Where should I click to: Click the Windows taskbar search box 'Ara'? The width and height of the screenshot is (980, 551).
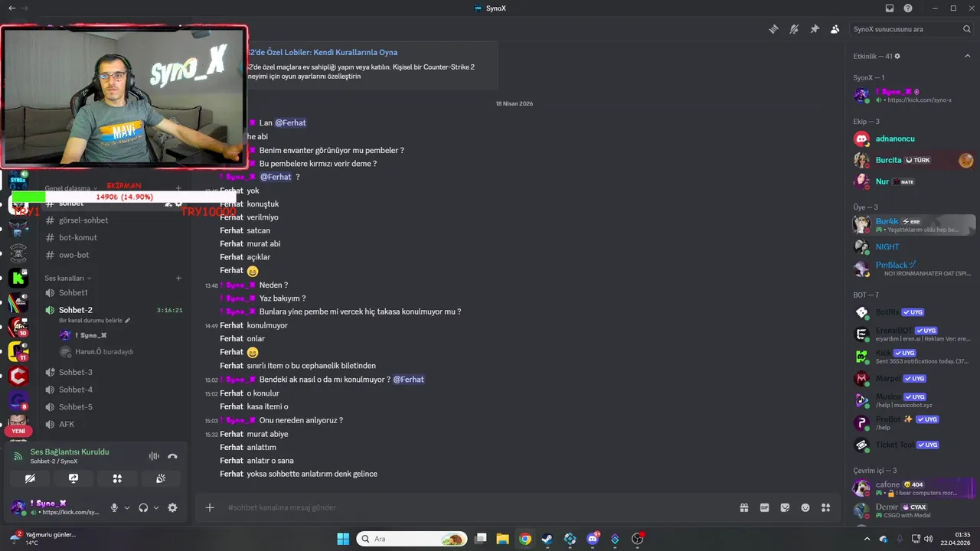coord(412,539)
